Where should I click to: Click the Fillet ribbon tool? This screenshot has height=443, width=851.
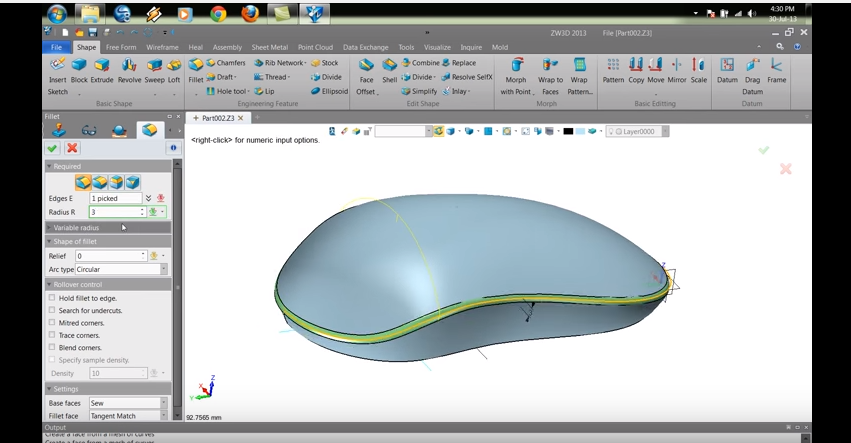click(x=195, y=71)
